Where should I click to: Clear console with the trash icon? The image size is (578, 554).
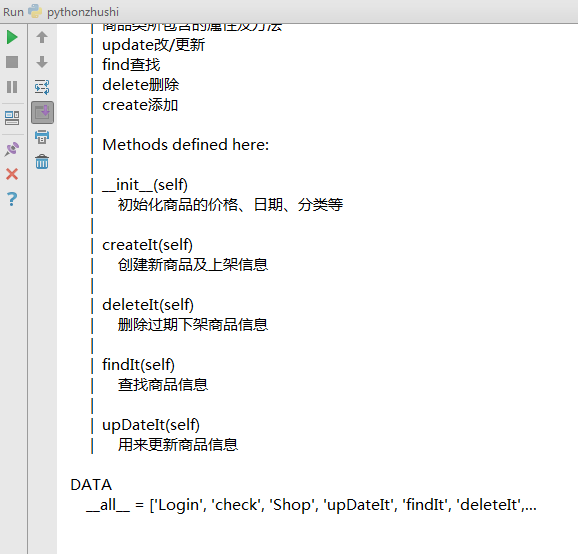click(x=42, y=162)
